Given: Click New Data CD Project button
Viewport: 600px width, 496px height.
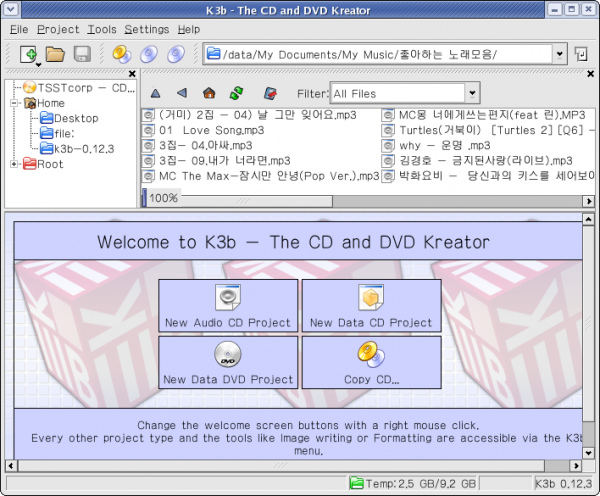Looking at the screenshot, I should coord(371,306).
